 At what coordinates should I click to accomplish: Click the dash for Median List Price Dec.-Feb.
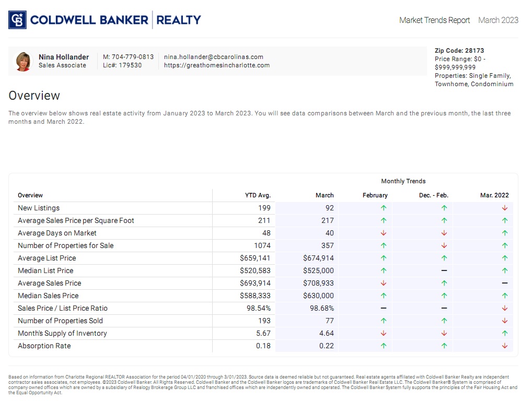coord(444,270)
